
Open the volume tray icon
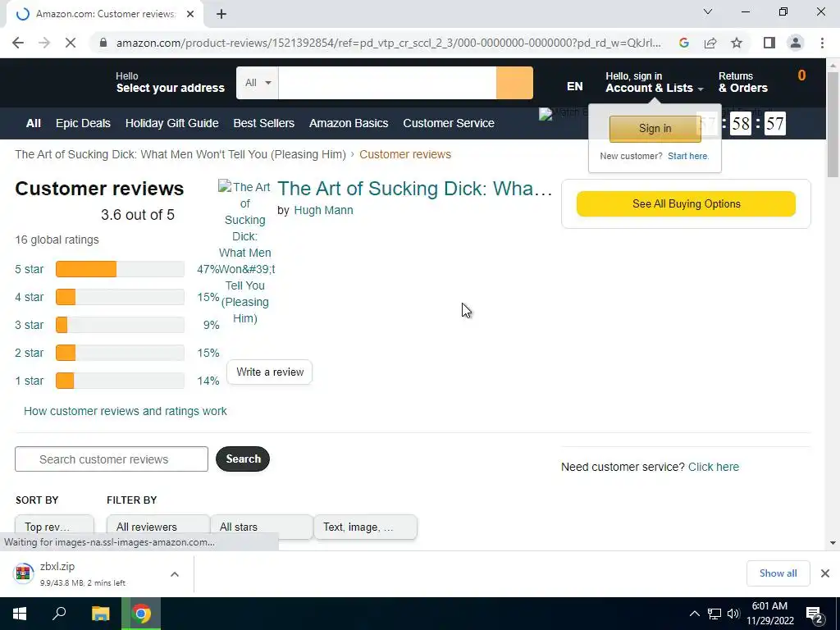[733, 614]
